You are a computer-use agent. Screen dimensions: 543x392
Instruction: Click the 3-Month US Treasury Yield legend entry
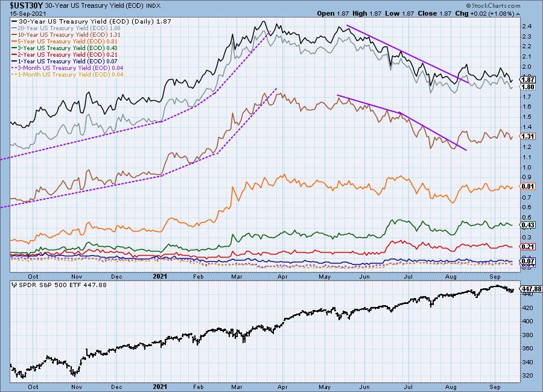coord(68,68)
